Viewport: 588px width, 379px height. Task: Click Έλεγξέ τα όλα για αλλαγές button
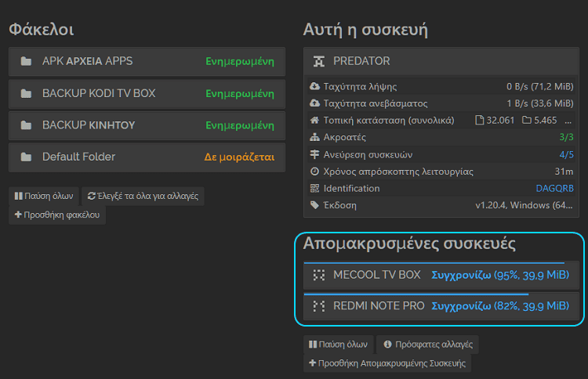tap(143, 196)
